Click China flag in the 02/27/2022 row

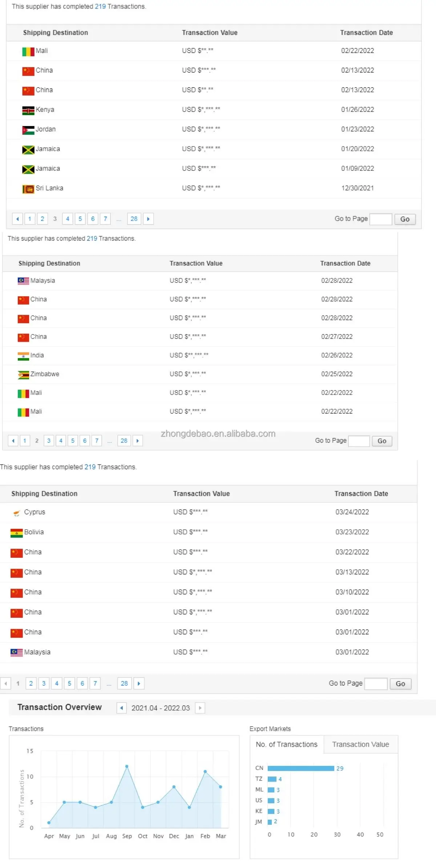(x=23, y=337)
